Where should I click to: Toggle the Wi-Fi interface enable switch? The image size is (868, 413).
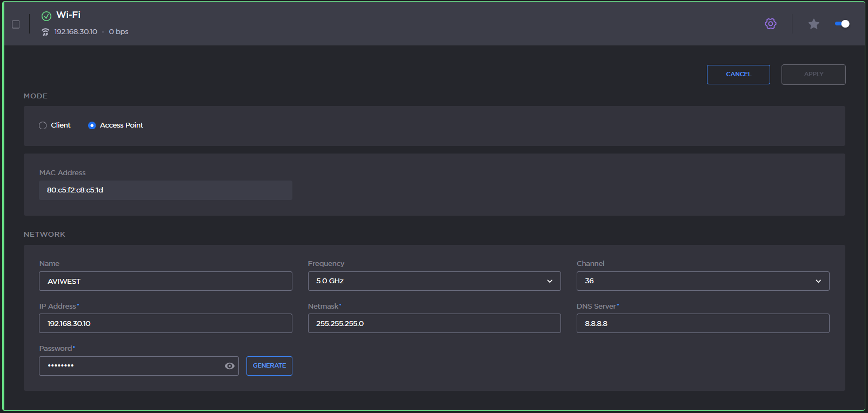(842, 24)
